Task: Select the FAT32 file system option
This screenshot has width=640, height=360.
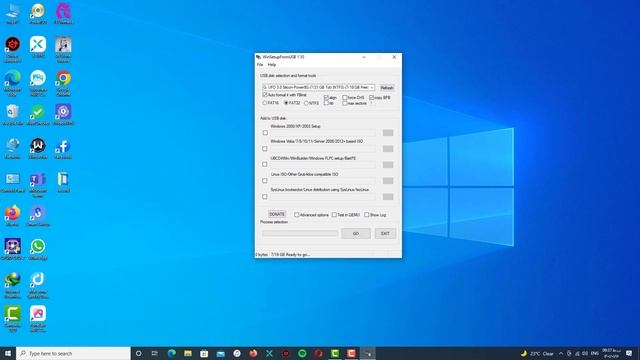Action: click(292, 103)
